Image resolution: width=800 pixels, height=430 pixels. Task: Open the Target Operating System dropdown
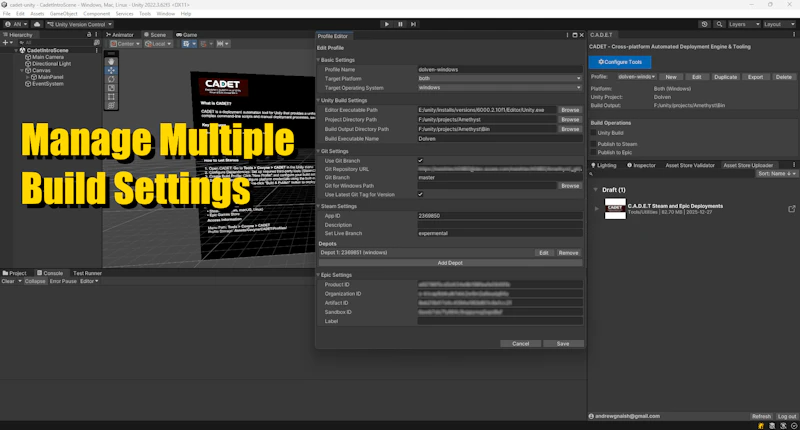pos(499,88)
